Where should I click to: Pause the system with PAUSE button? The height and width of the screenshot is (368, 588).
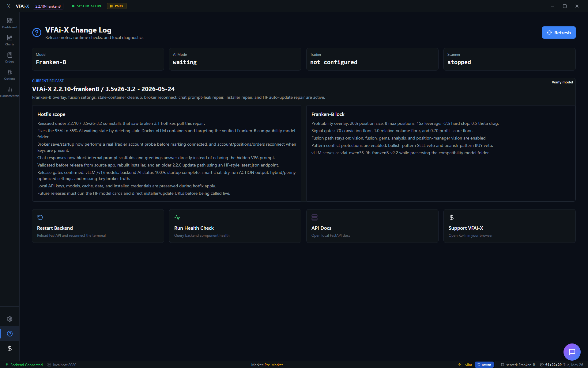click(x=117, y=6)
